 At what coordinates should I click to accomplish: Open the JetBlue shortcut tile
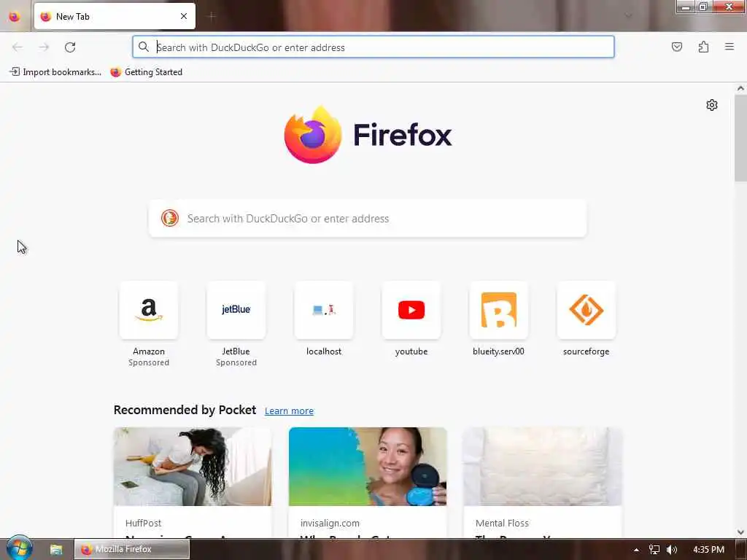236,310
